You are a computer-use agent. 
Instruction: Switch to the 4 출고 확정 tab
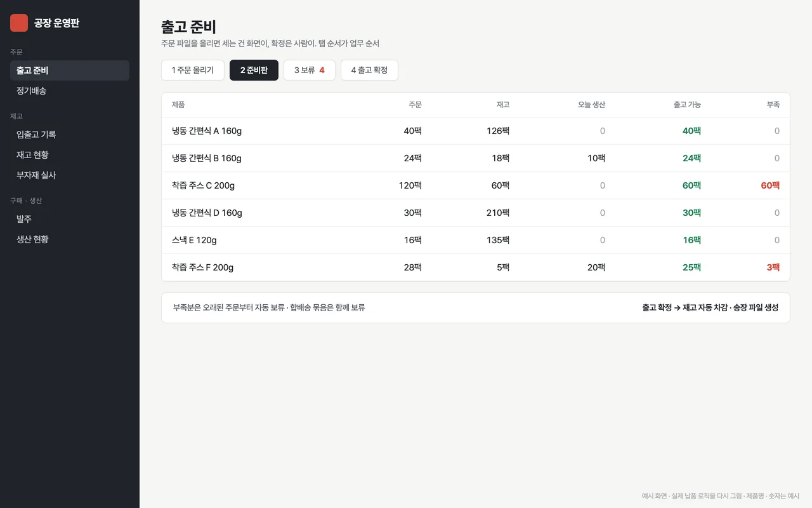(x=369, y=70)
